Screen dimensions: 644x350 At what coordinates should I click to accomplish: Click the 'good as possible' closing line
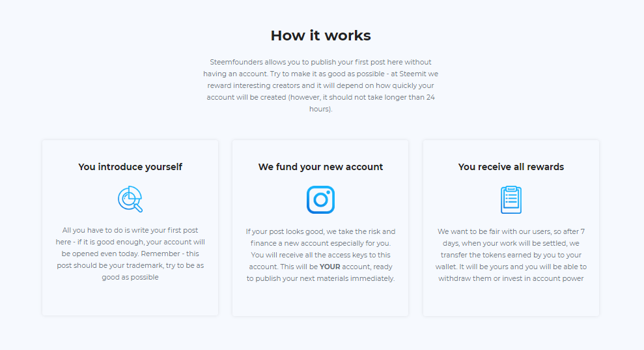[130, 277]
